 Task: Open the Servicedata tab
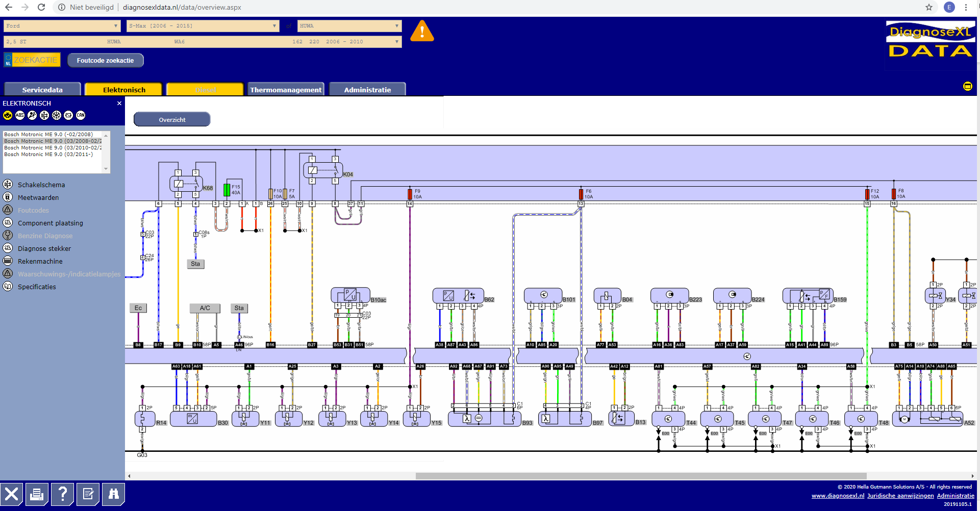coord(42,90)
